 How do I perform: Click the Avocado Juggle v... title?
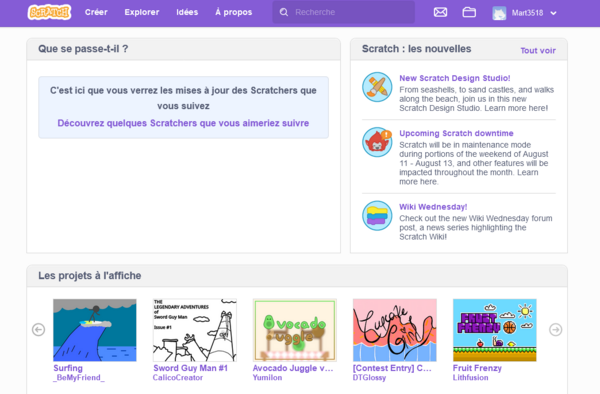[293, 368]
